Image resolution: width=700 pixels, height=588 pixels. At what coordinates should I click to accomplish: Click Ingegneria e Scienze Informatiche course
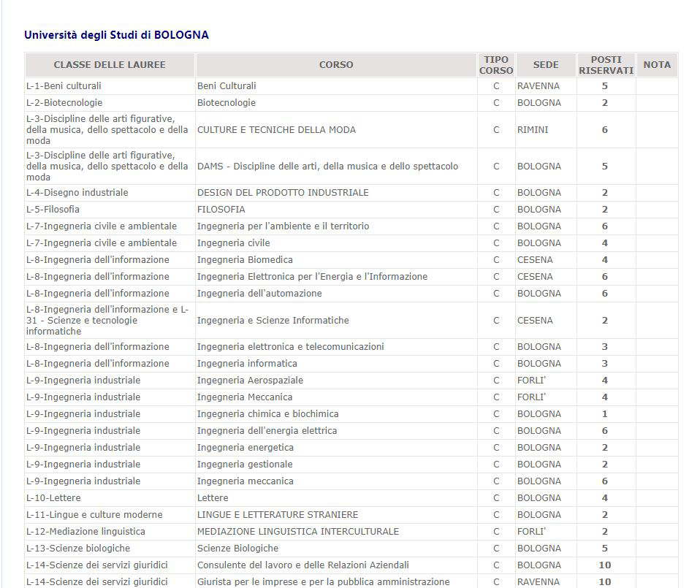[273, 321]
